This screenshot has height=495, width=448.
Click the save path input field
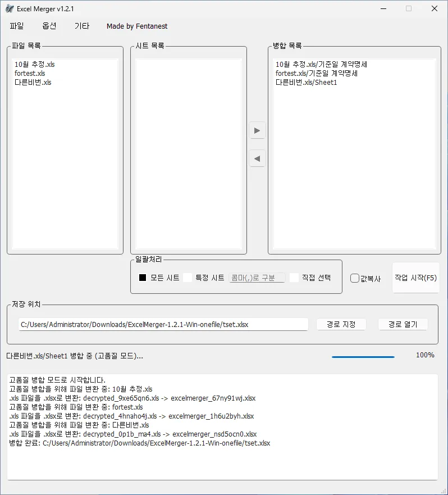pyautogui.click(x=163, y=324)
